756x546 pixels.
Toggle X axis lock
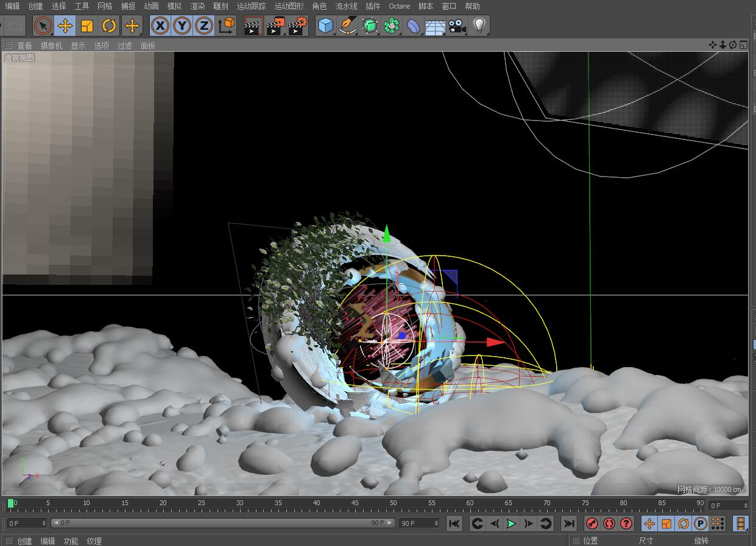pos(160,26)
